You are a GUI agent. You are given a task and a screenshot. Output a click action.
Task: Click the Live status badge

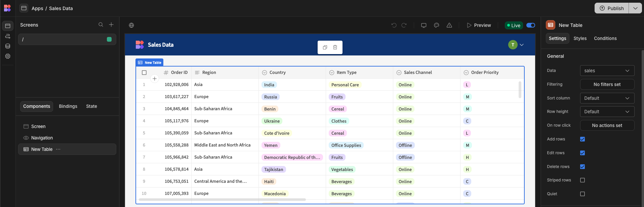point(514,25)
